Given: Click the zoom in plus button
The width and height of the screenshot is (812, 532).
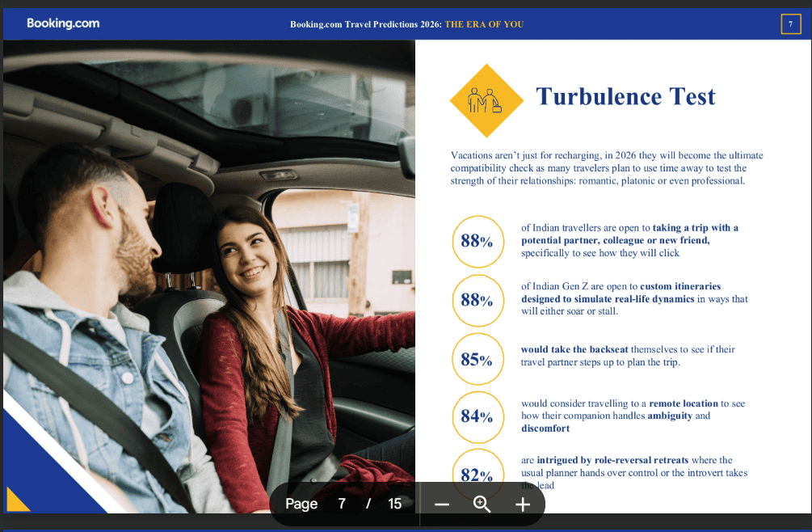Looking at the screenshot, I should (523, 505).
